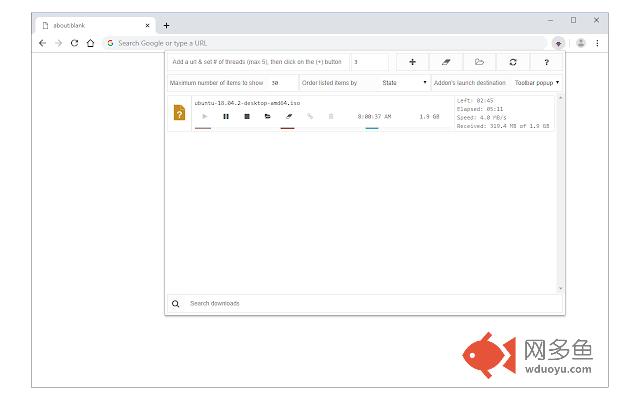Click the 1.9 GB file size
This screenshot has width=640, height=400.
point(429,117)
